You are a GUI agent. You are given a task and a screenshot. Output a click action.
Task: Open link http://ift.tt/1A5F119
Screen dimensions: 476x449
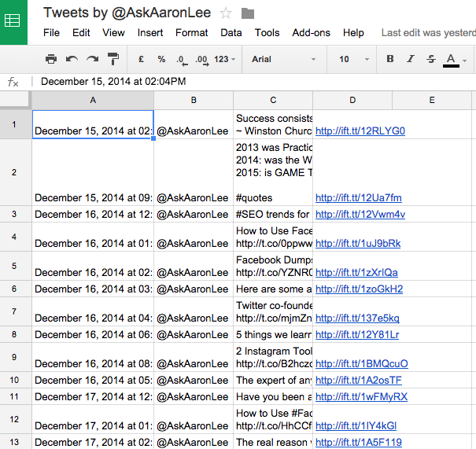pos(359,442)
